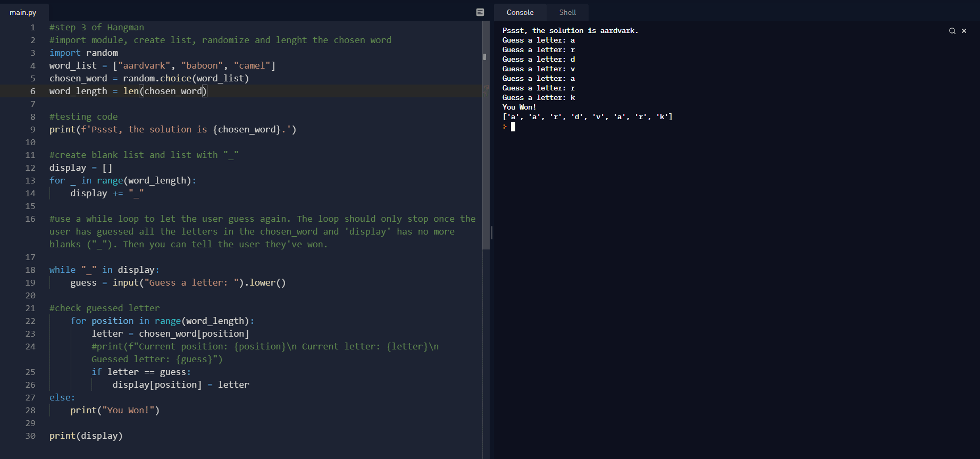Click 'letter = chosen_word[position]' line
980x459 pixels.
point(170,333)
